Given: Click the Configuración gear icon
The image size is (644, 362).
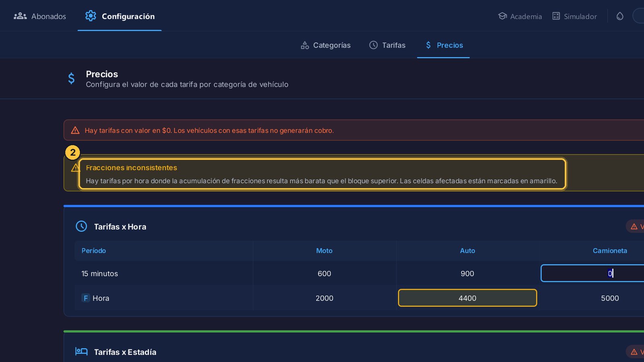Looking at the screenshot, I should click(91, 16).
